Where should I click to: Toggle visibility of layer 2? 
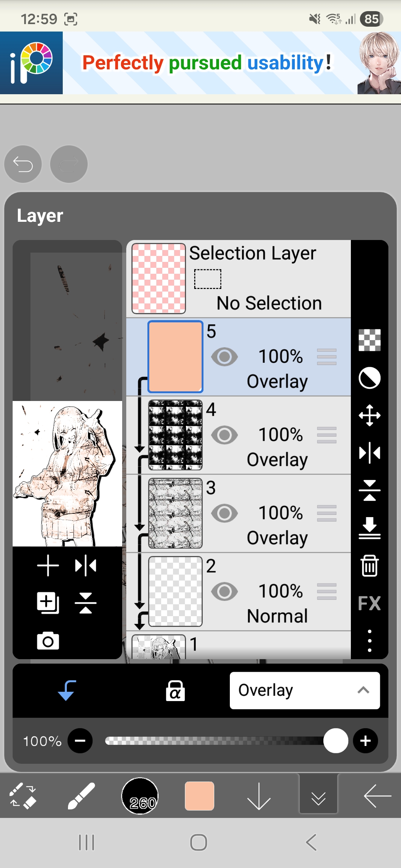pos(224,592)
